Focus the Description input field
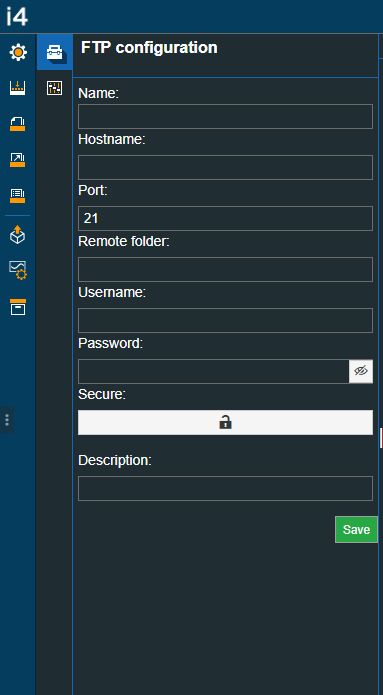This screenshot has height=695, width=383. point(225,488)
